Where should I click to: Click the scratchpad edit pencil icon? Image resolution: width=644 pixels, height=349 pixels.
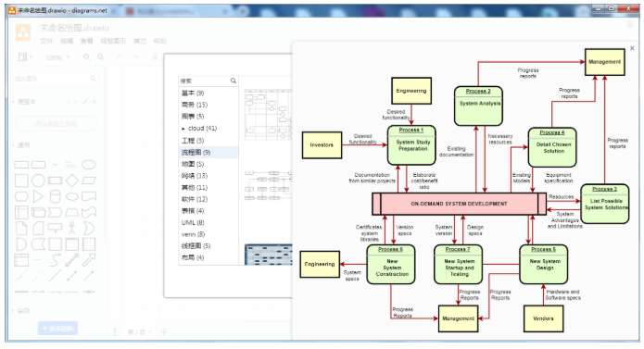tap(85, 102)
